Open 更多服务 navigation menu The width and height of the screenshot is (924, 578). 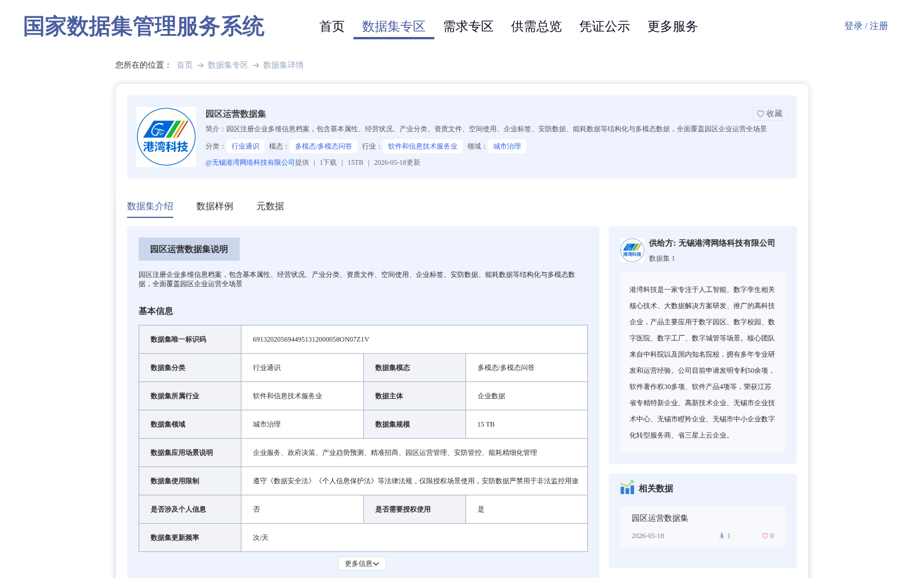673,27
